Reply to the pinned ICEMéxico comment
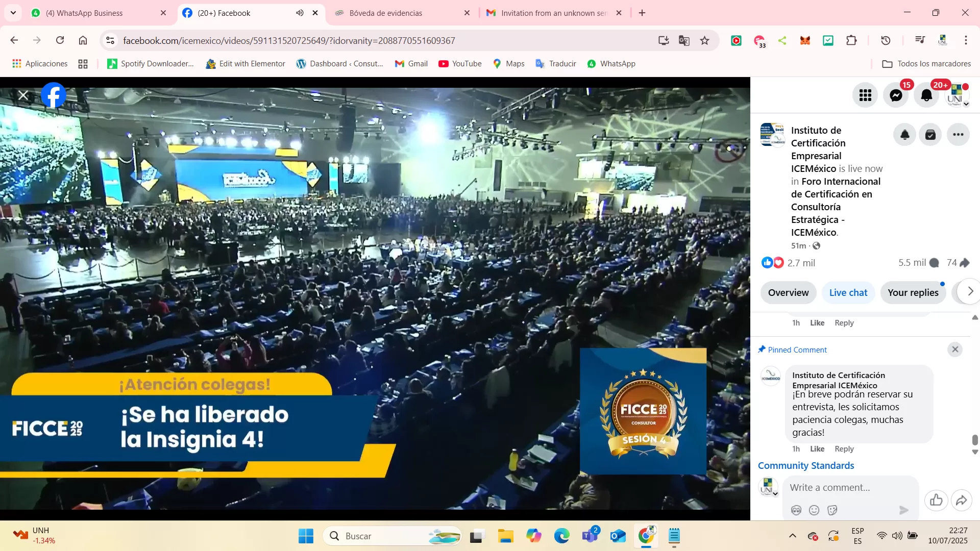Image resolution: width=980 pixels, height=551 pixels. pos(844,449)
